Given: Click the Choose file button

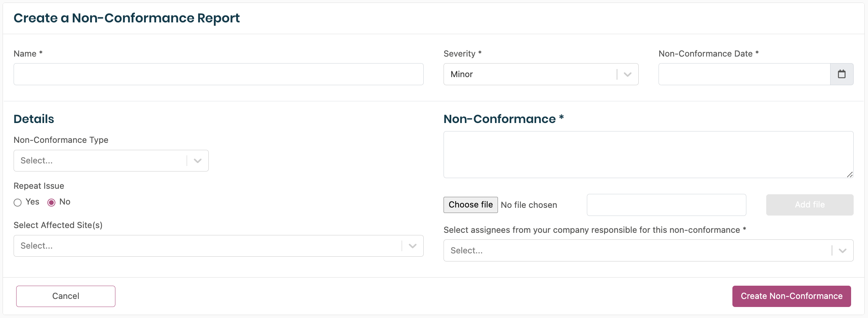Looking at the screenshot, I should (470, 205).
